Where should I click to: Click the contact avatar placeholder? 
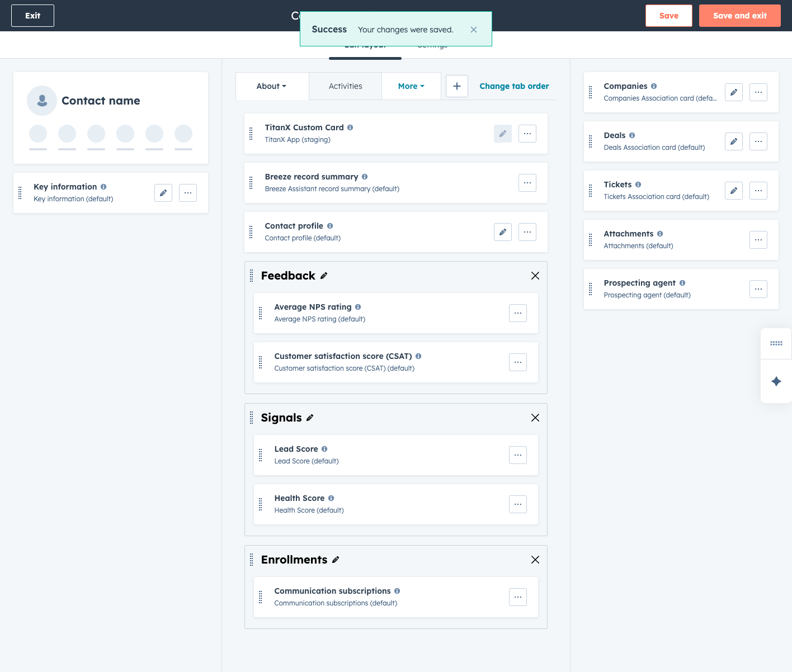[42, 101]
